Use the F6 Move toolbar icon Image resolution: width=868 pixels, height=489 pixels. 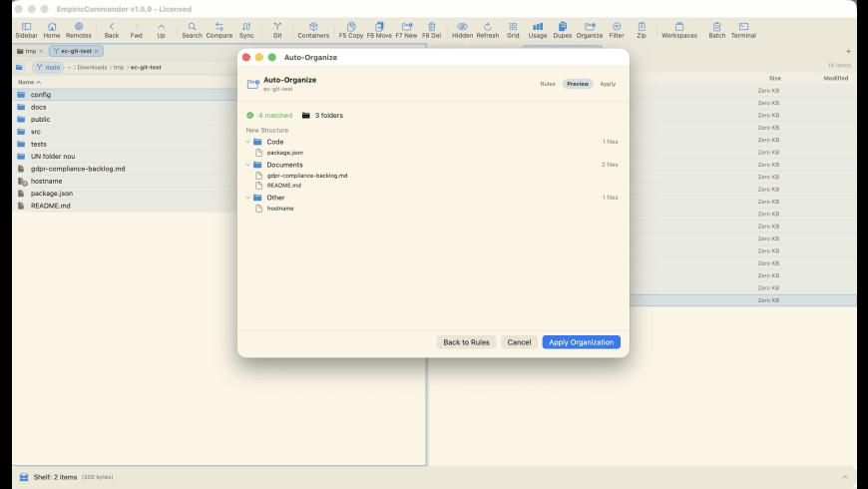(x=379, y=31)
